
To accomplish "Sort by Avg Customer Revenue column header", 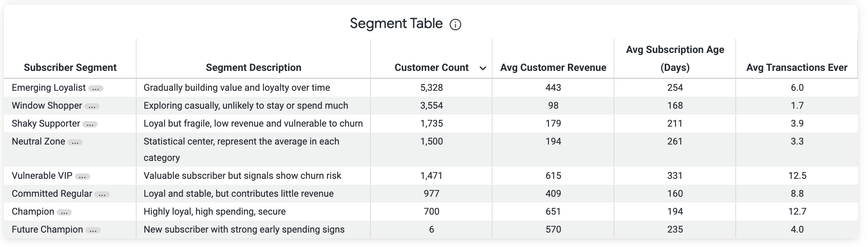I will pos(553,67).
